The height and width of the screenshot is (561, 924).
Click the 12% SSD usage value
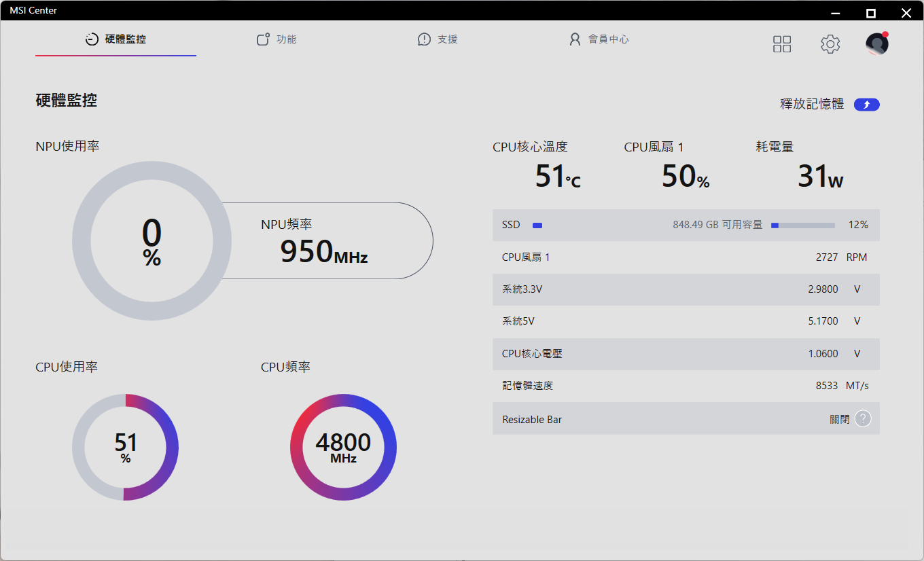pos(858,225)
